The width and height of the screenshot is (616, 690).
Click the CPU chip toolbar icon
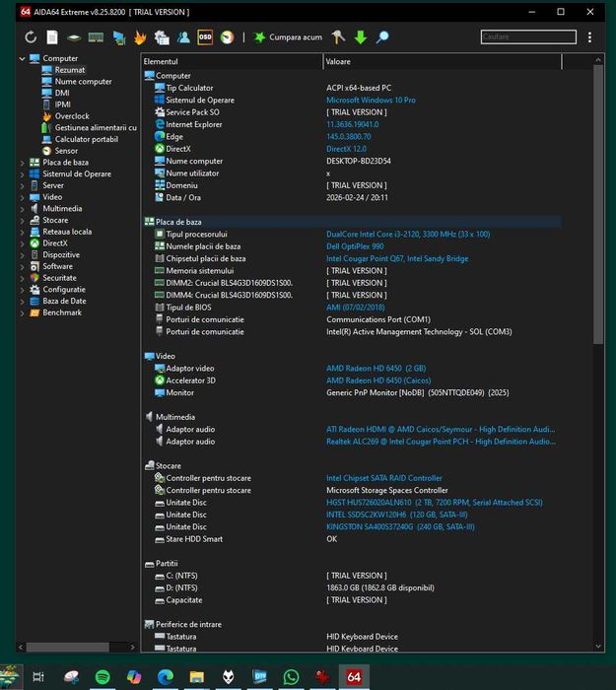coord(74,37)
